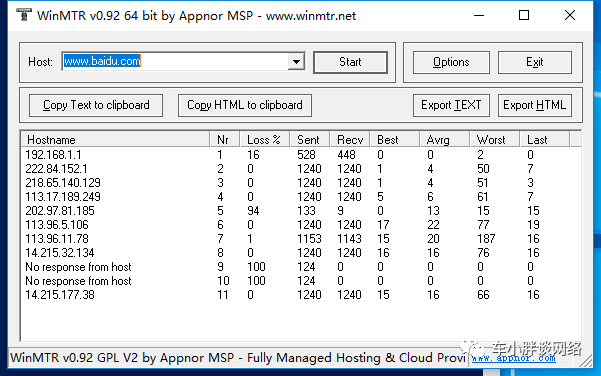Select row 113.96.11.78
This screenshot has width=601, height=376.
point(300,239)
